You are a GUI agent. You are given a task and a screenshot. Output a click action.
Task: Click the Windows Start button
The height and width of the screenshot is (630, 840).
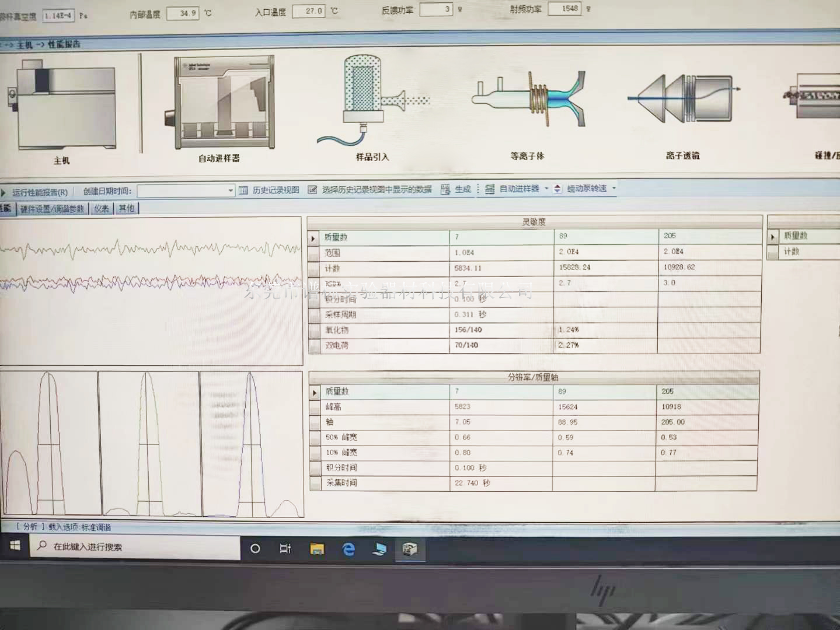point(15,546)
